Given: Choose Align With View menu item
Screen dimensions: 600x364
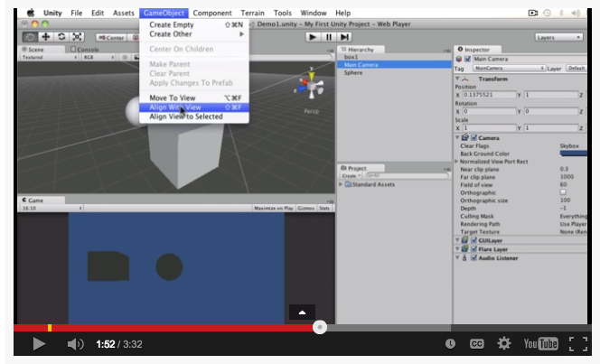Looking at the screenshot, I should 194,107.
